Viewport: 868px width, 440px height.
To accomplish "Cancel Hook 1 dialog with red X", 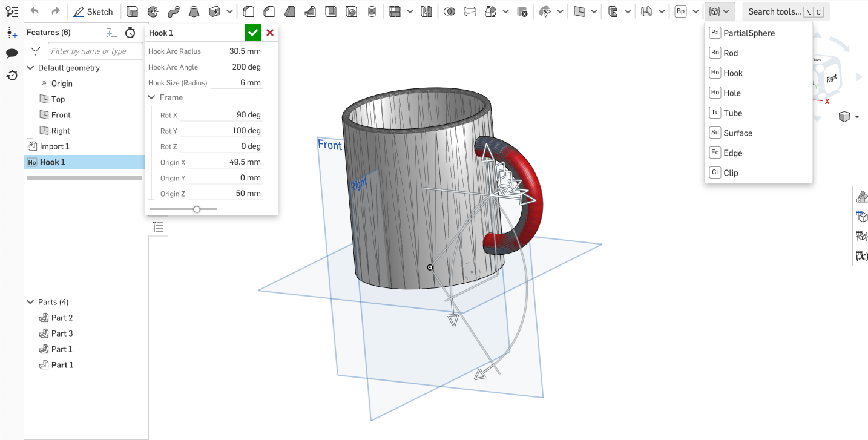I will (270, 33).
